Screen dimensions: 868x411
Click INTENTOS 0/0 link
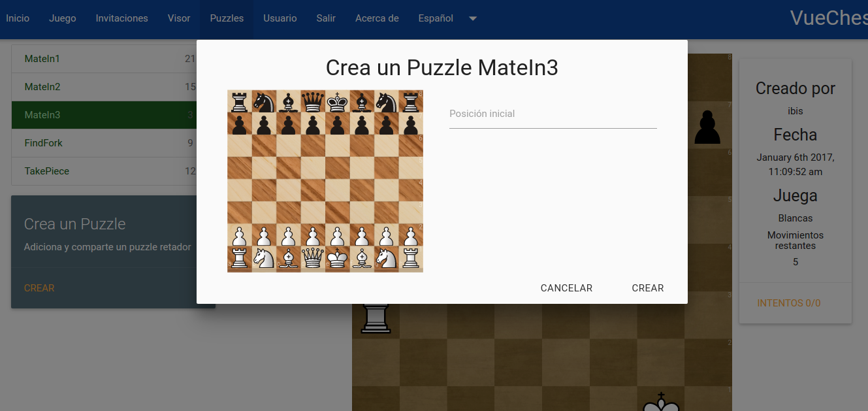click(788, 303)
